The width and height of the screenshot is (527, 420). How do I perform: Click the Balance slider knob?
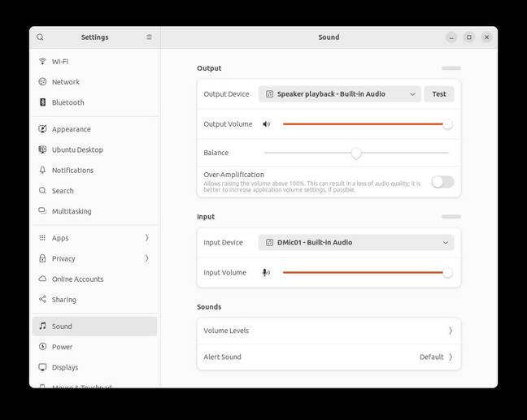[355, 153]
